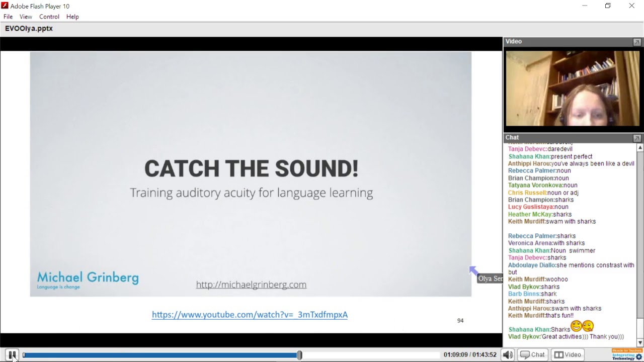Pause the recording playback
The height and width of the screenshot is (362, 644).
point(13,355)
